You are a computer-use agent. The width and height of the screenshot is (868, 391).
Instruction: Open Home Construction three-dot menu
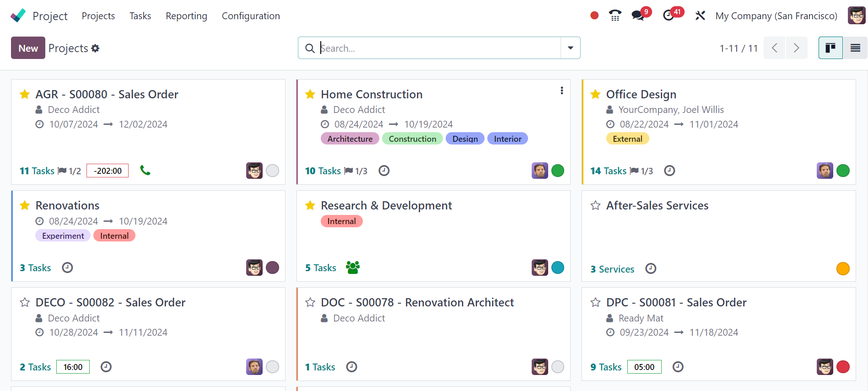point(562,91)
